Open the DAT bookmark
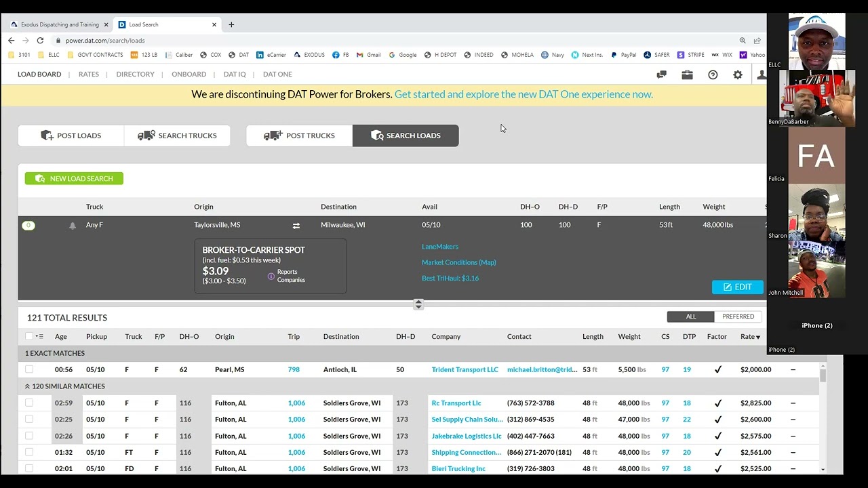Image resolution: width=868 pixels, height=488 pixels. tap(239, 55)
